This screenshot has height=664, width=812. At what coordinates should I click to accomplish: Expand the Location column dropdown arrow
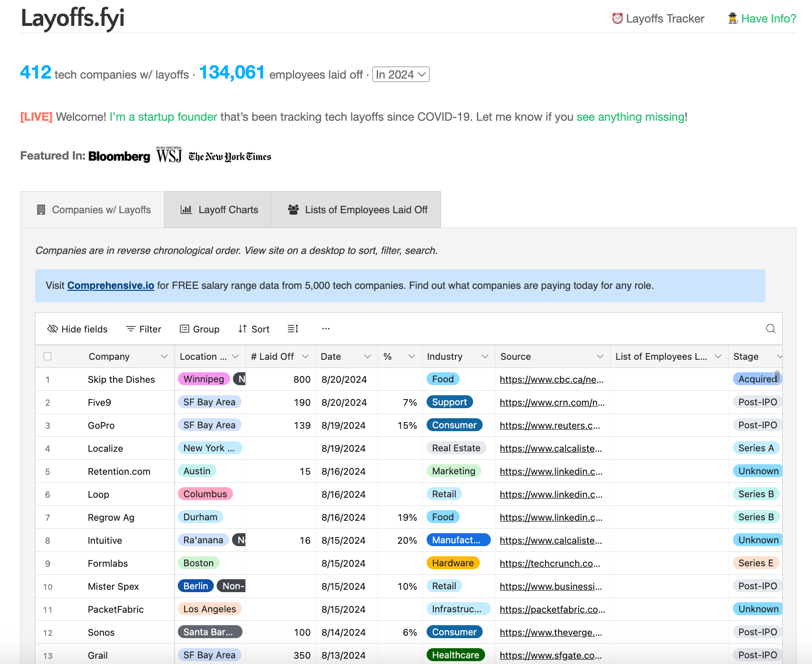[x=235, y=356]
